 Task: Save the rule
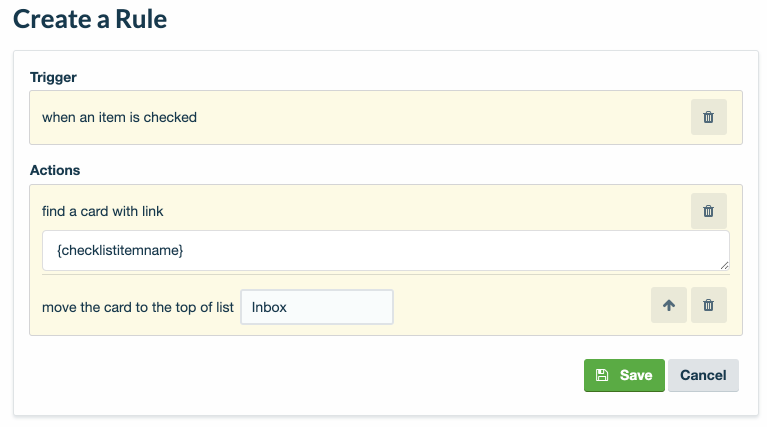[624, 376]
